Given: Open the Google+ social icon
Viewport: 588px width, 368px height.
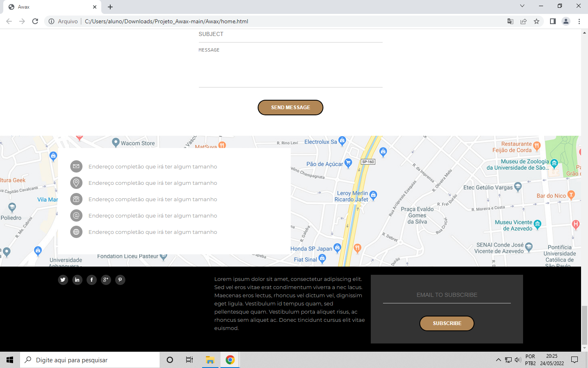Looking at the screenshot, I should (x=106, y=280).
